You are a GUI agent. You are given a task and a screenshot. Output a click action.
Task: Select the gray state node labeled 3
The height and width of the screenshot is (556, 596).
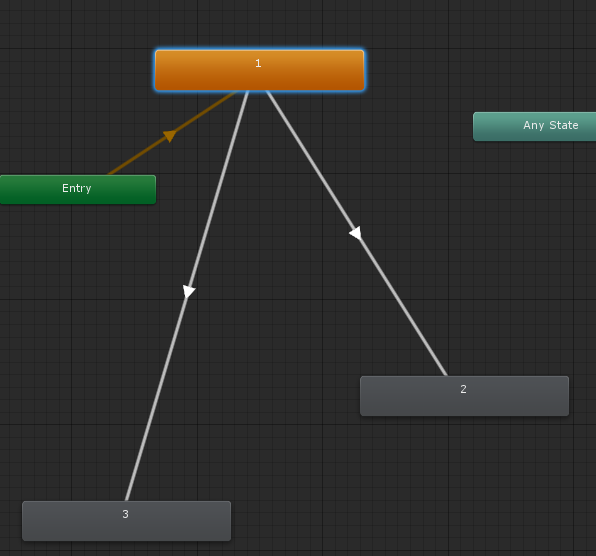pos(127,521)
